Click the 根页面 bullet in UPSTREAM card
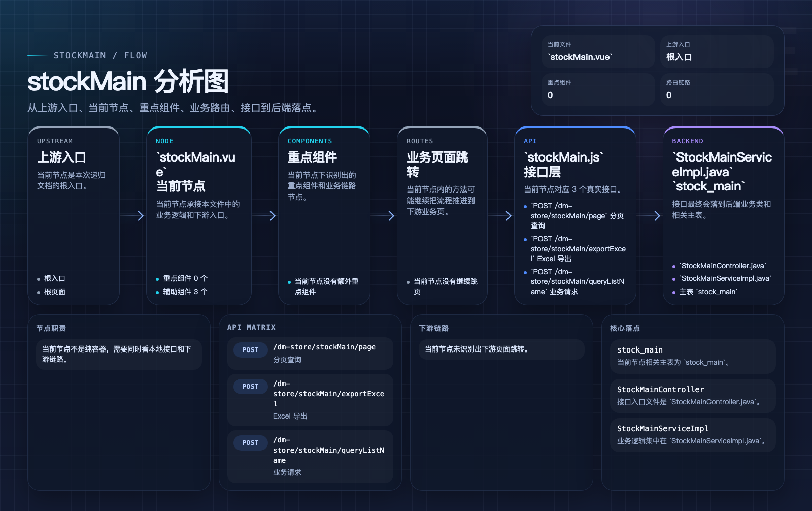The width and height of the screenshot is (812, 511). tap(54, 292)
